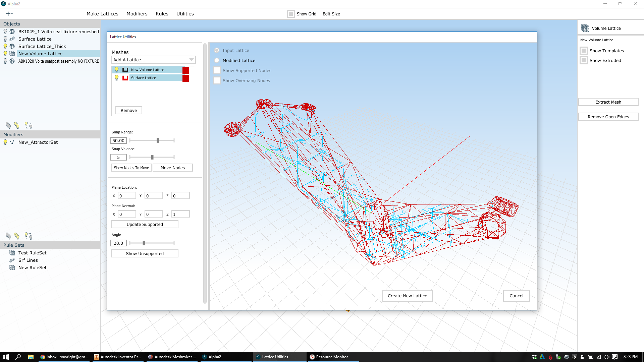Click the Create New Lattice button
Viewport: 644px width, 362px height.
tap(408, 295)
